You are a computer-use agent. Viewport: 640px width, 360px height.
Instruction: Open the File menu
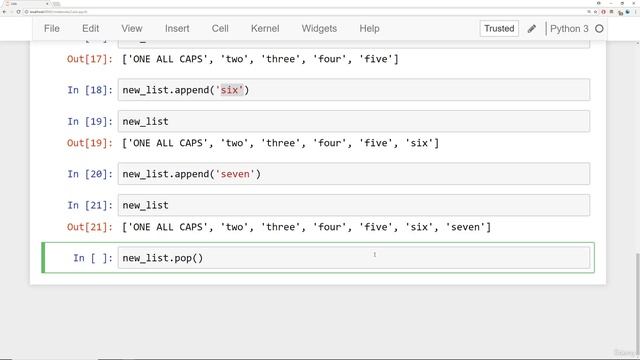coord(52,29)
